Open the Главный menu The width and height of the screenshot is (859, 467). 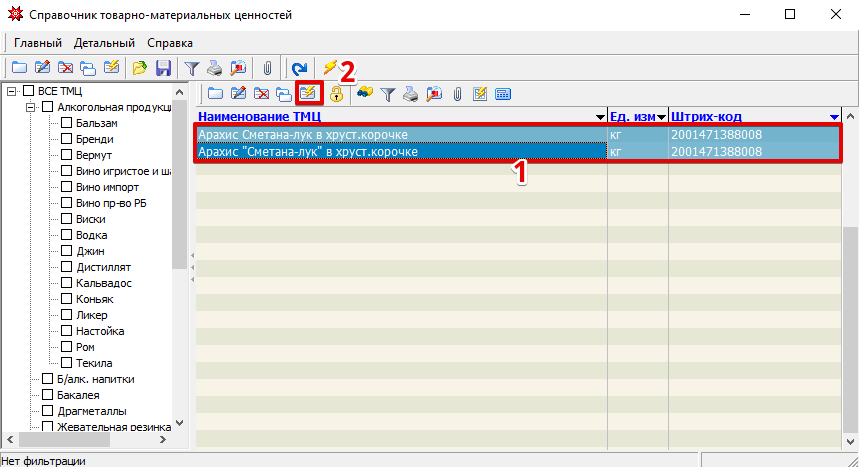pos(38,43)
